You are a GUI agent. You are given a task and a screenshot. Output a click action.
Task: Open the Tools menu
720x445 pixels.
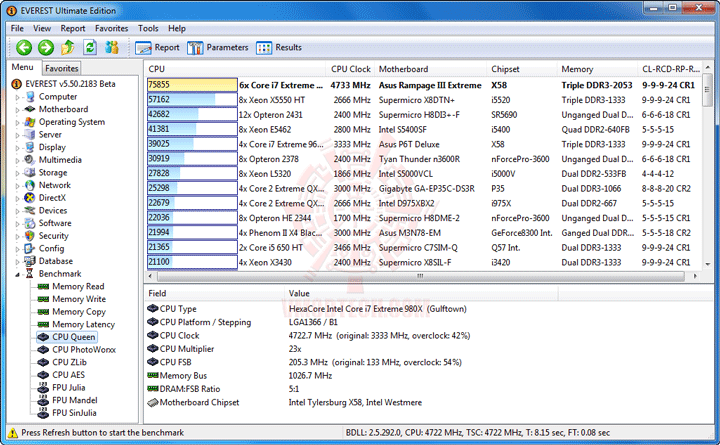coord(148,28)
